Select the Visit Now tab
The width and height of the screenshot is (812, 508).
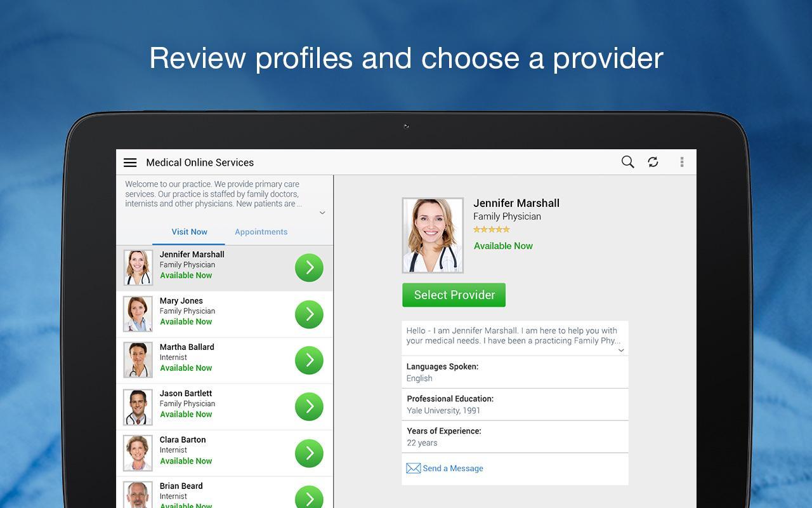(189, 232)
